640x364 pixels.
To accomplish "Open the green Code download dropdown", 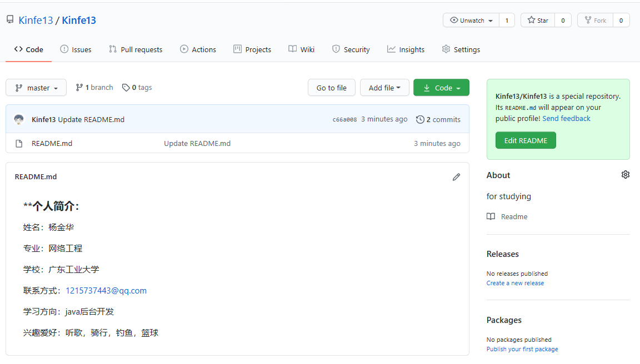I will [x=441, y=88].
